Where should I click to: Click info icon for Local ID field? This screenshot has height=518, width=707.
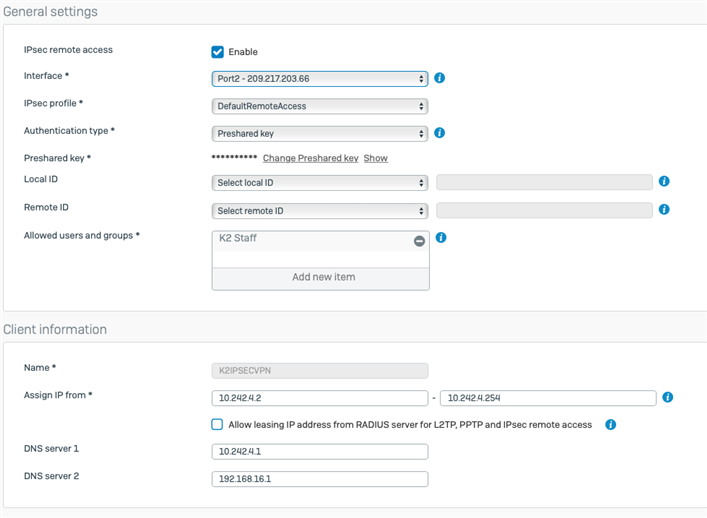[664, 181]
